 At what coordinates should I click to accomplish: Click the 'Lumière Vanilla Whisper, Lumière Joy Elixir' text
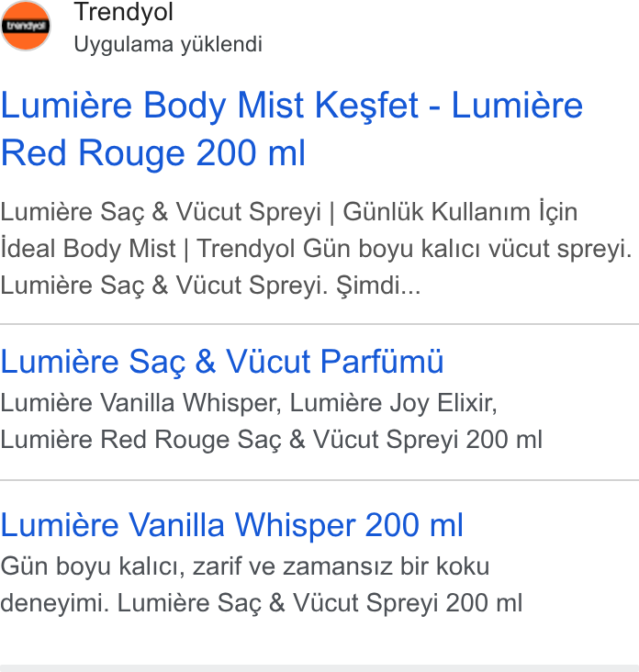click(x=249, y=403)
